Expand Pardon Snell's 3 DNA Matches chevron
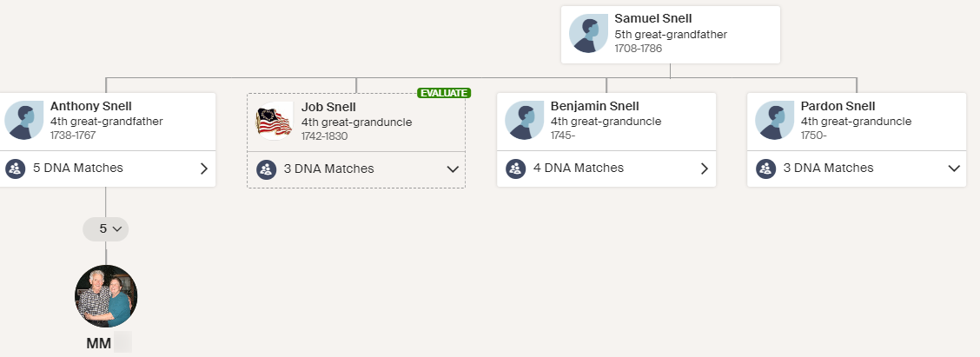The image size is (980, 357). tap(954, 169)
